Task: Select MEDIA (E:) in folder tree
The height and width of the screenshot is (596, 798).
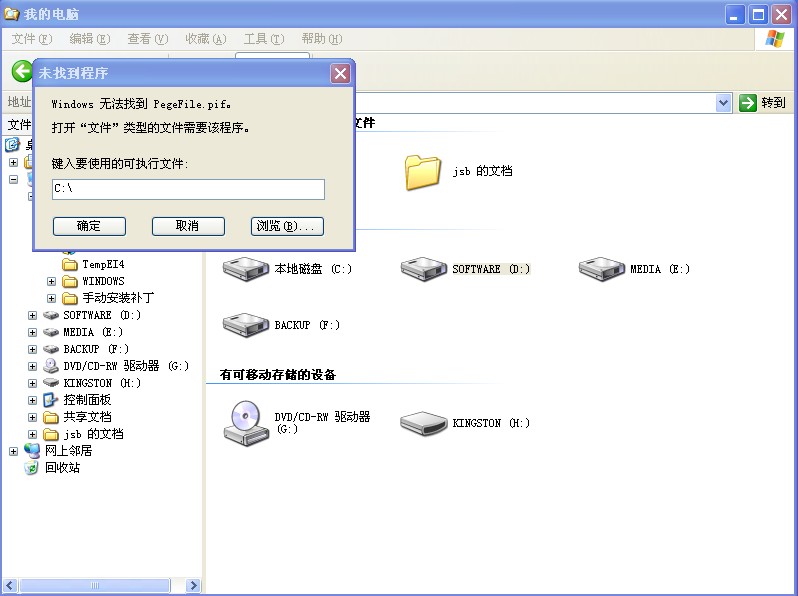Action: click(x=93, y=332)
